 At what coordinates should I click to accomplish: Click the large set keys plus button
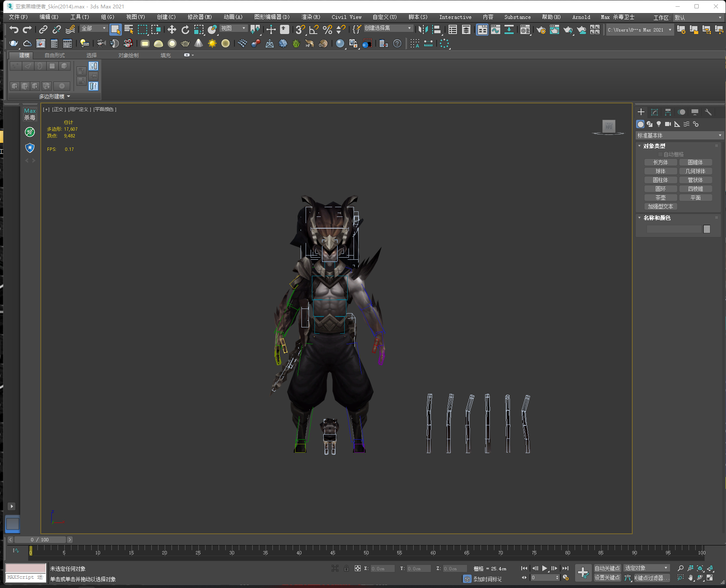[x=583, y=572]
